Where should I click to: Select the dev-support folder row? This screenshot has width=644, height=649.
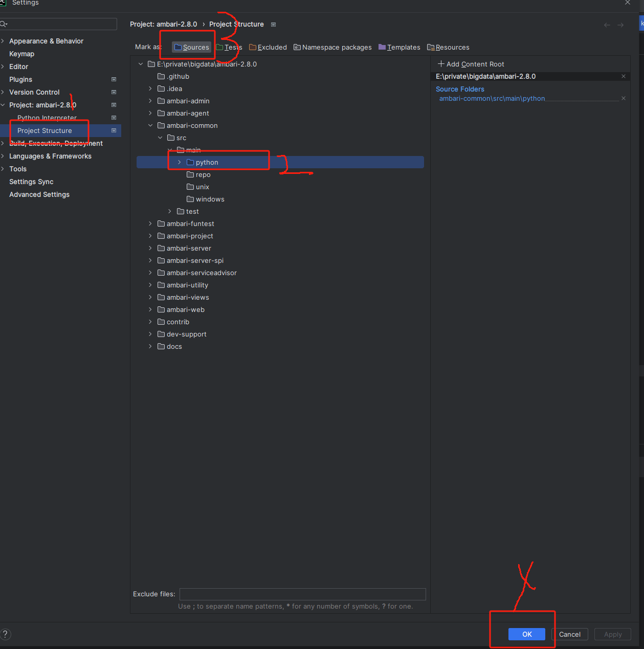[280, 334]
